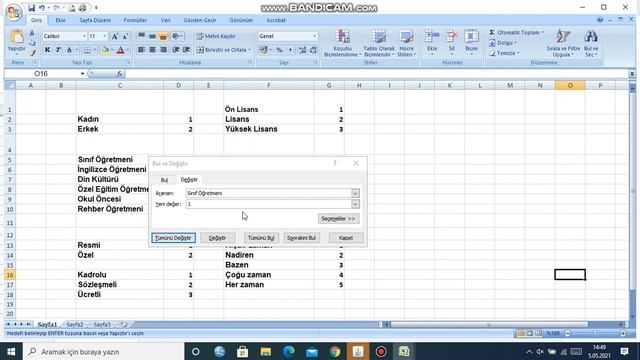Open the fill color dropdown arrow

coord(112,50)
